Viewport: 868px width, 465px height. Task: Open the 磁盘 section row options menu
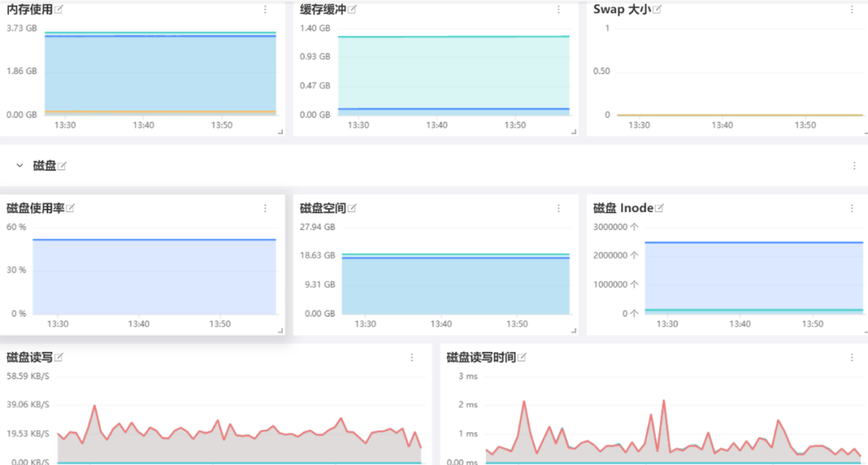pos(854,166)
